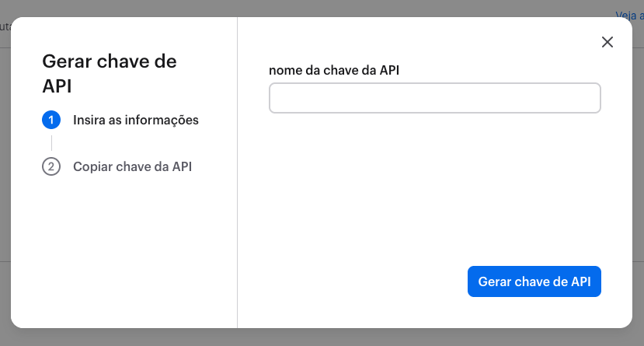
Task: Click the dimmed backdrop above the dialog
Action: pos(311,8)
